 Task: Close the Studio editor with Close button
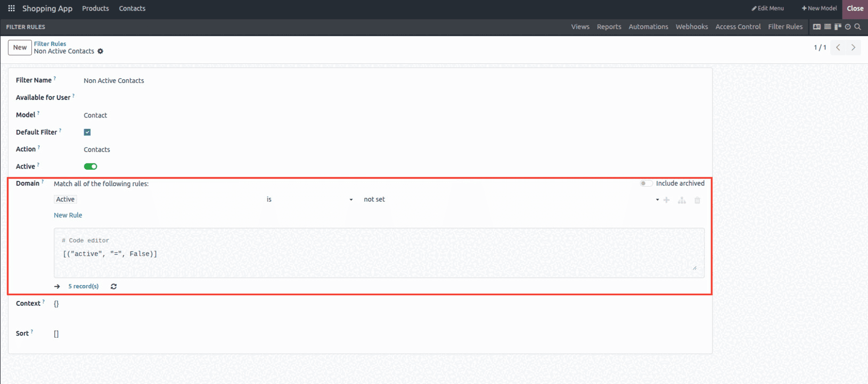coord(855,9)
